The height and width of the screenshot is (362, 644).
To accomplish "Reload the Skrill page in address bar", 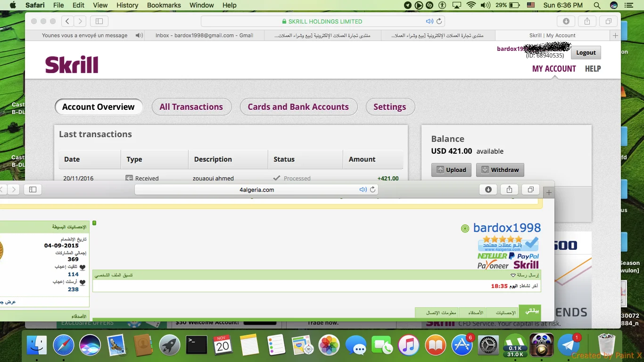I will point(439,21).
